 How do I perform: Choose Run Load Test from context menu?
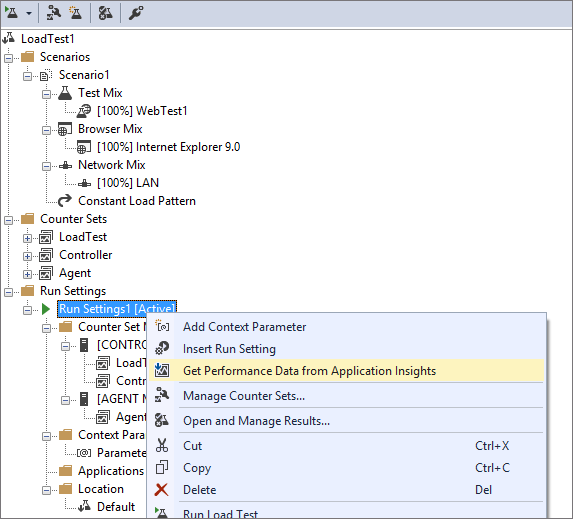[x=346, y=512]
